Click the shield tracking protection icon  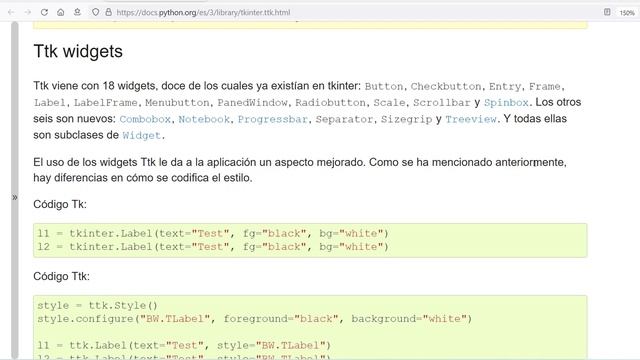point(96,12)
